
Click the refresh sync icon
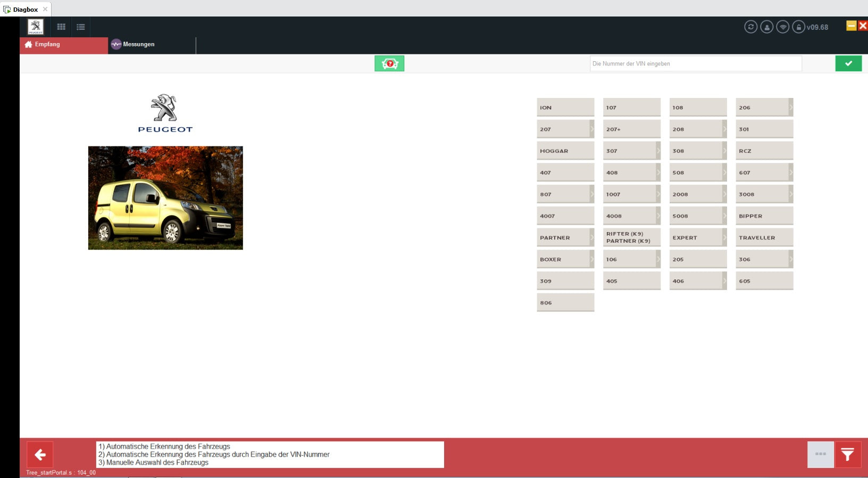[750, 27]
